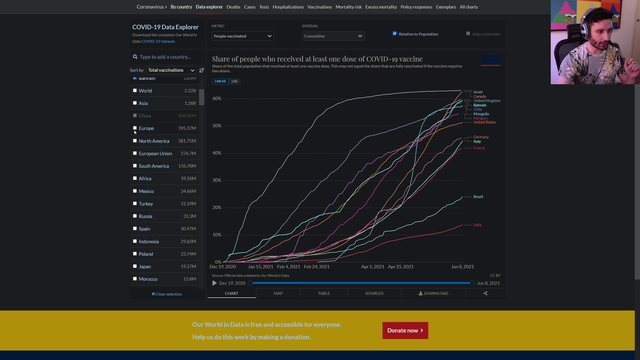Check the Mexico checkbox
640x360 pixels.
pyautogui.click(x=135, y=191)
